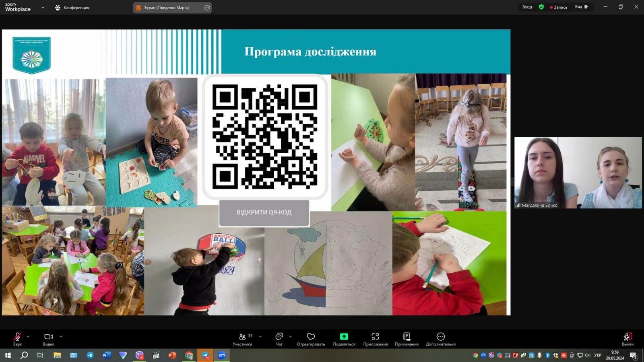Image resolution: width=644 pixels, height=362 pixels.
Task: Open the highlighted Telegram icon with badge
Action: pyautogui.click(x=205, y=355)
